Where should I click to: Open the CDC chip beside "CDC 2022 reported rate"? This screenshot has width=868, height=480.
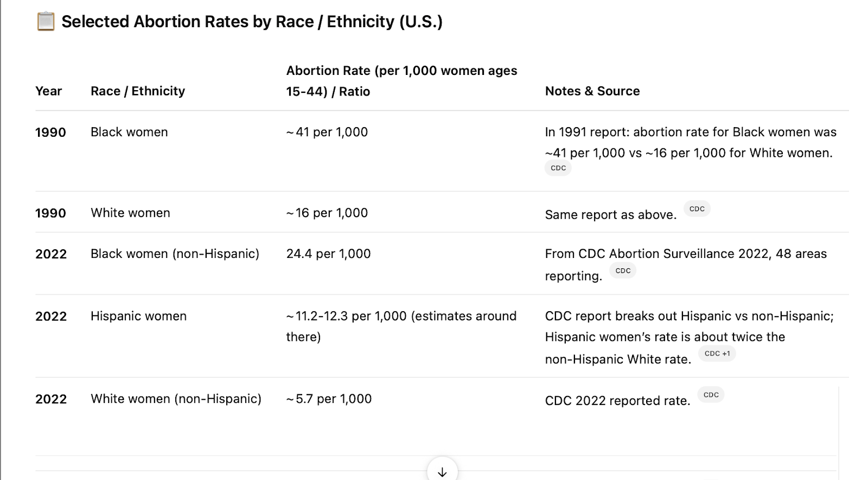coord(711,395)
